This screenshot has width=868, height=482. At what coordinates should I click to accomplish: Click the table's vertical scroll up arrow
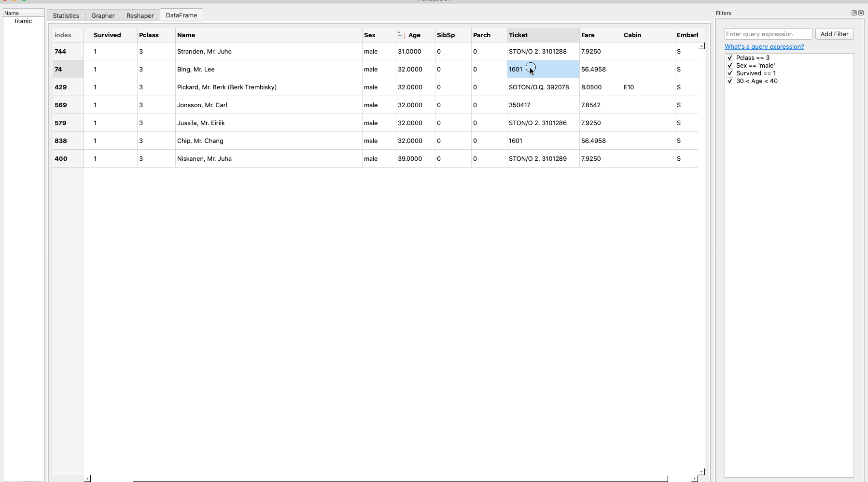[x=701, y=46]
